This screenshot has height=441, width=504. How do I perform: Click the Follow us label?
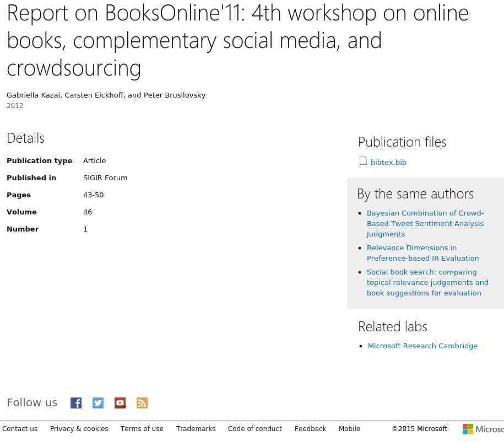coord(32,402)
